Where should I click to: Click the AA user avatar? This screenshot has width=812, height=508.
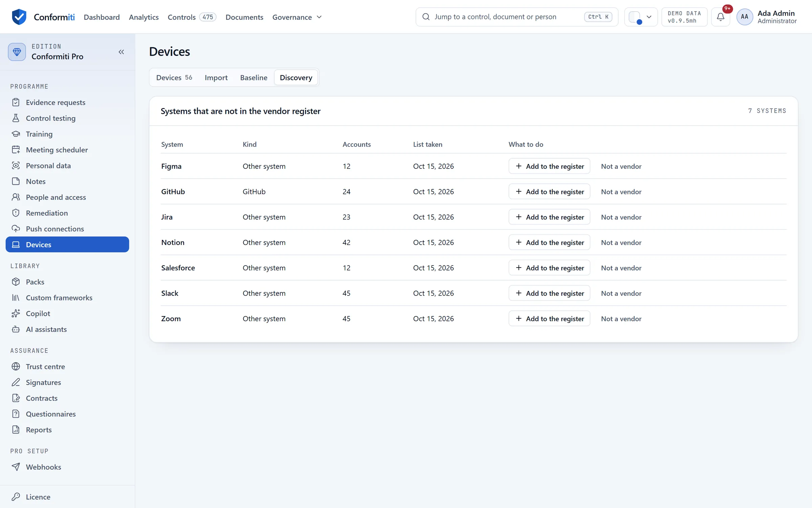click(x=744, y=17)
